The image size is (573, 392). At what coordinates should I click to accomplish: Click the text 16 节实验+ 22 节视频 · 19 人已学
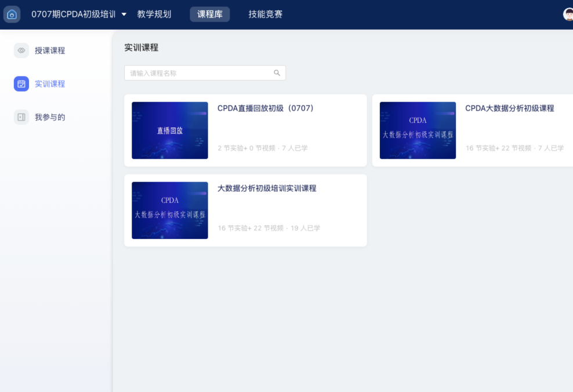(x=269, y=228)
